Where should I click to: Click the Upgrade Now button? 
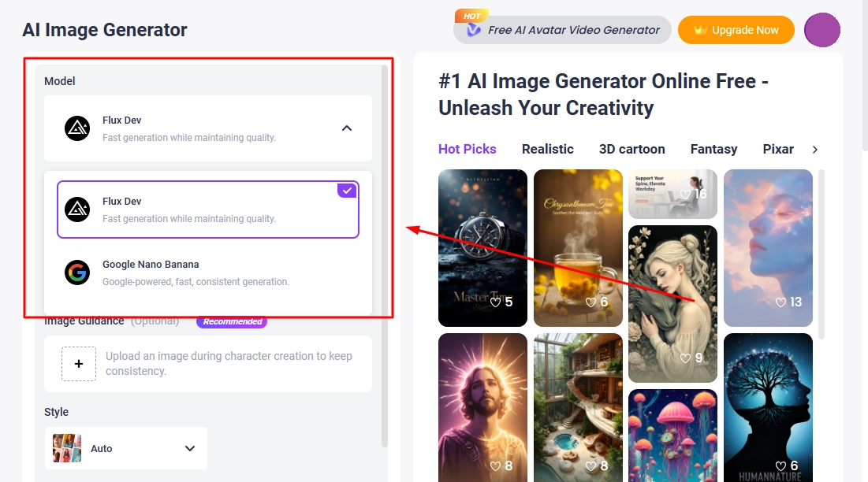736,30
